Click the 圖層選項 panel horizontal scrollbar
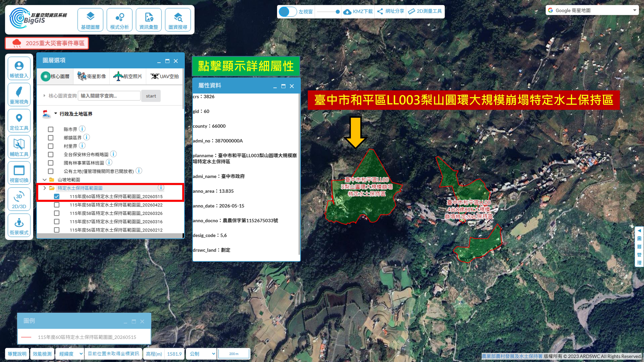This screenshot has width=644, height=362. click(x=109, y=236)
